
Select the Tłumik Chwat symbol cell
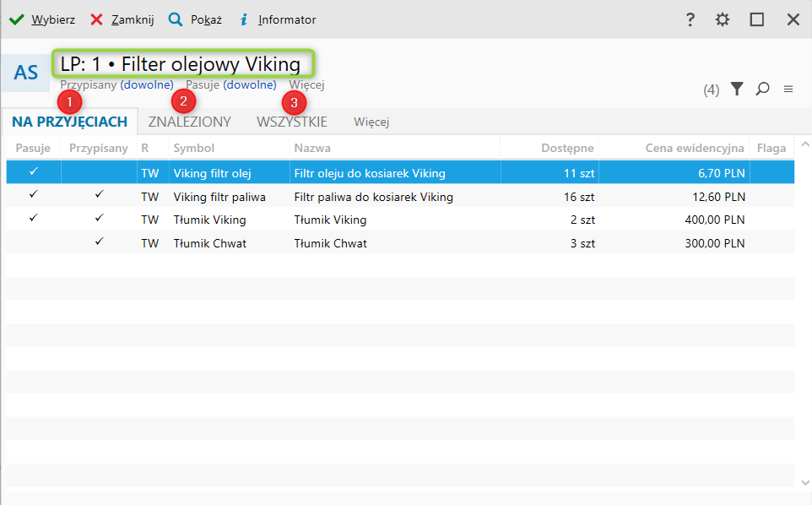209,243
